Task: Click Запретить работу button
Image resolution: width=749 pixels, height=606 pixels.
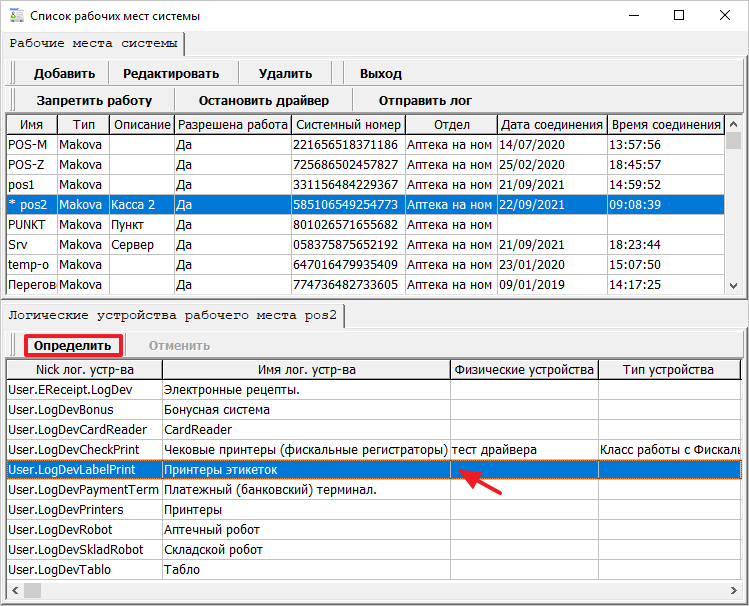Action: point(94,100)
